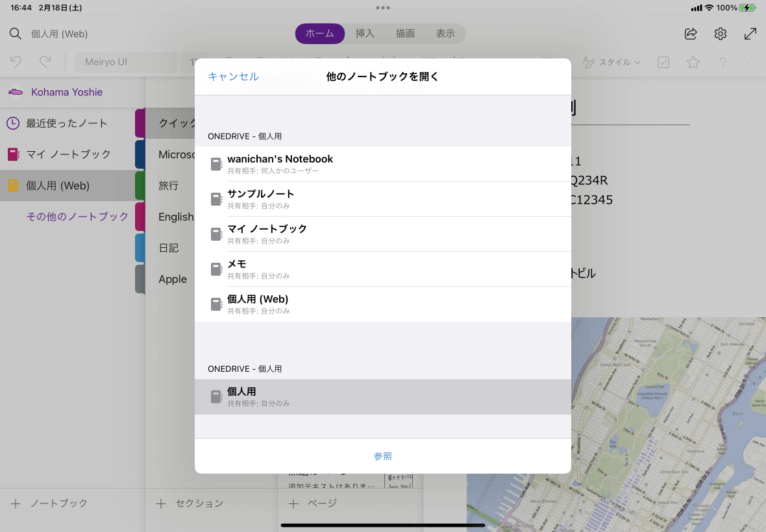Tap the battery indicator in status bar

point(747,8)
